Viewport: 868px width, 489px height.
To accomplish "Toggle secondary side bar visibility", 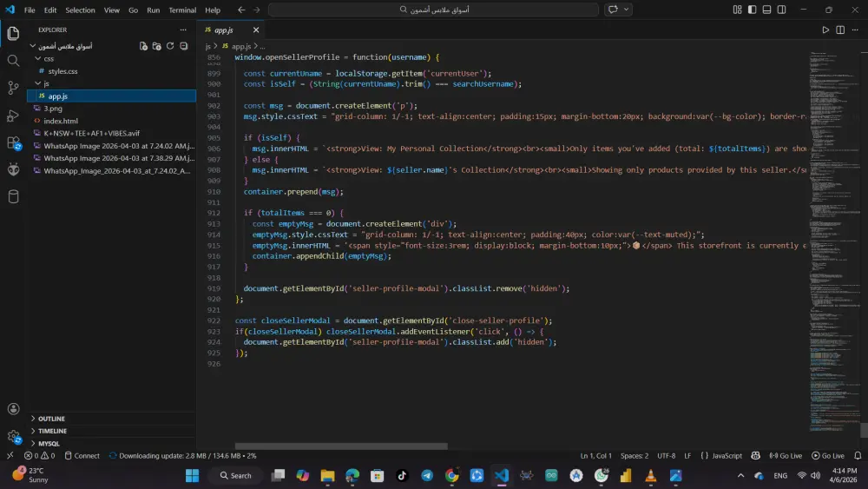I will (x=782, y=10).
